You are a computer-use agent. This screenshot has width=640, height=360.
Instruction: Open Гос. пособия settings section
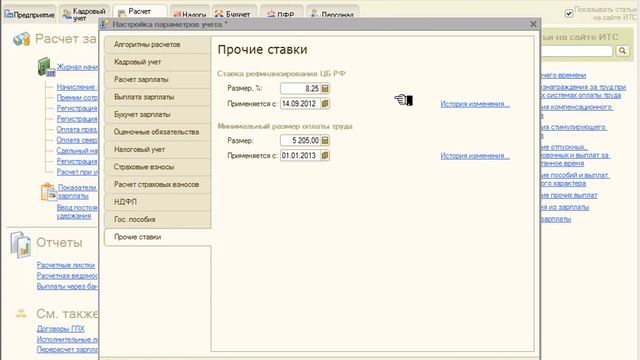[157, 220]
